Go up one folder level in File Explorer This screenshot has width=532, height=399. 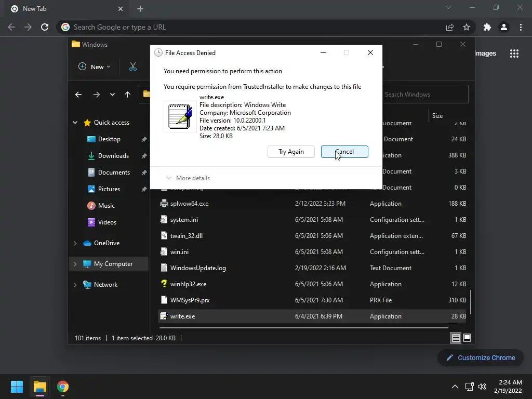click(128, 95)
